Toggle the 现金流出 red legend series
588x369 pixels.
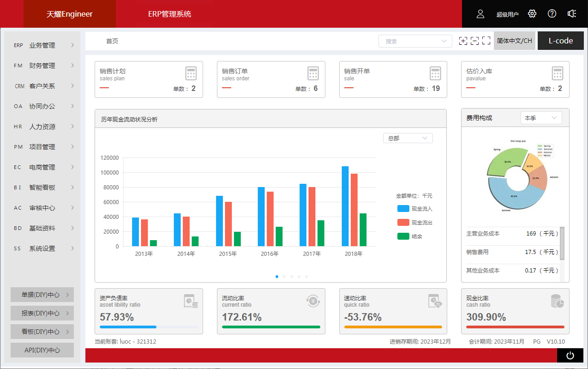coord(414,223)
